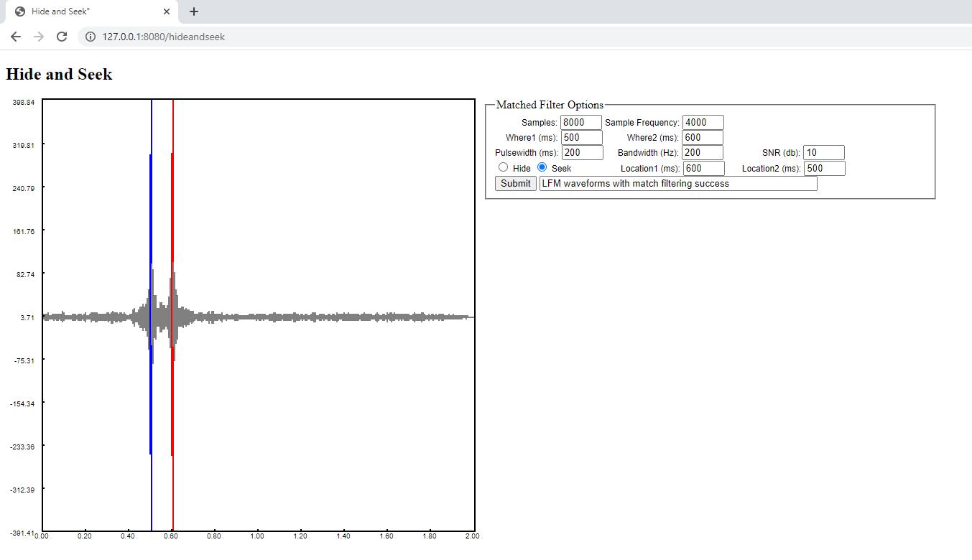This screenshot has width=972, height=560.
Task: Switch to the Hide and Seek browser tab
Action: 86,11
